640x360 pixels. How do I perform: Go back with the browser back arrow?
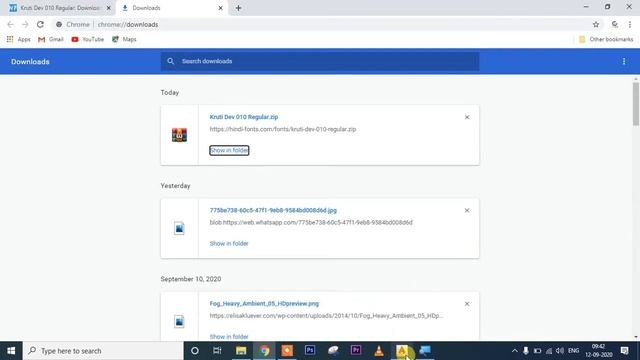click(x=10, y=24)
